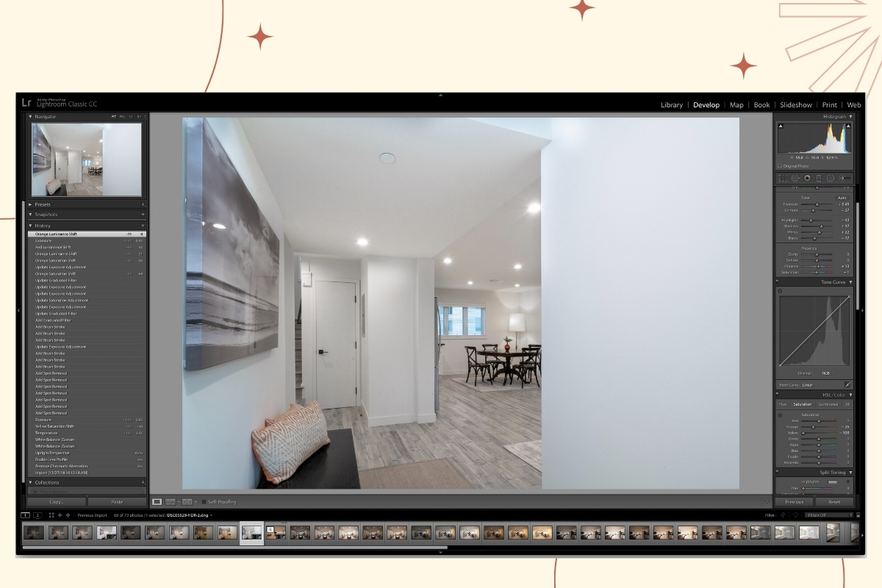Select the Crop Overlay tool
The width and height of the screenshot is (882, 588).
(x=784, y=177)
